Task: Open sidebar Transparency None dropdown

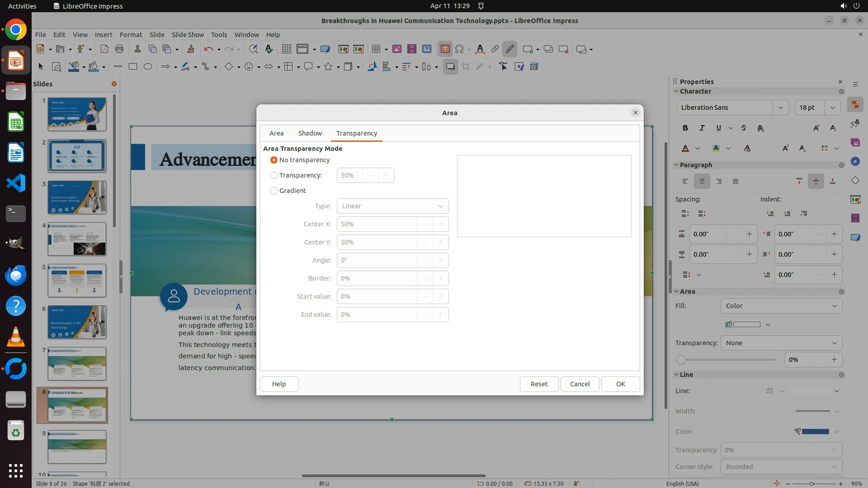Action: click(781, 343)
